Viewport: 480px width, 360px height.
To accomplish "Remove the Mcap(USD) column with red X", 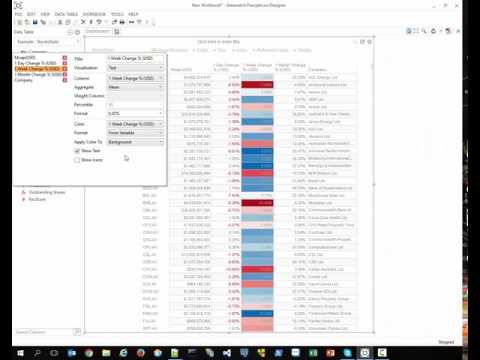I will (x=65, y=58).
